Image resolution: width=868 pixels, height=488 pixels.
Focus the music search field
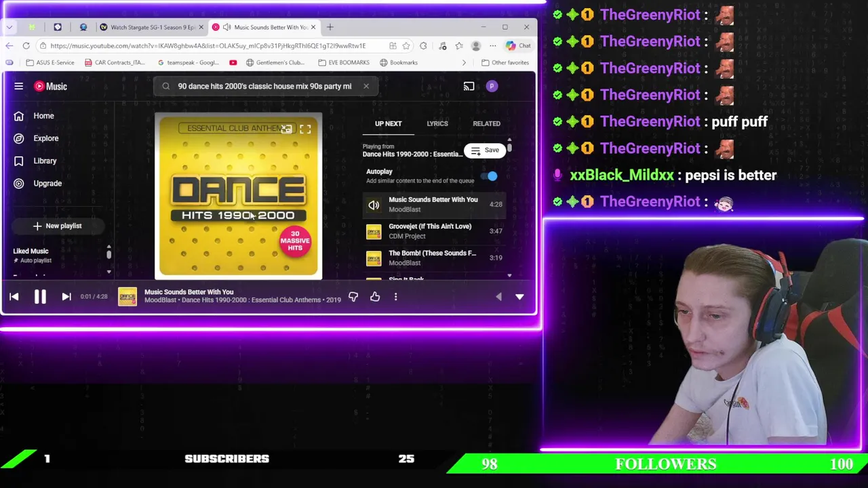point(264,86)
